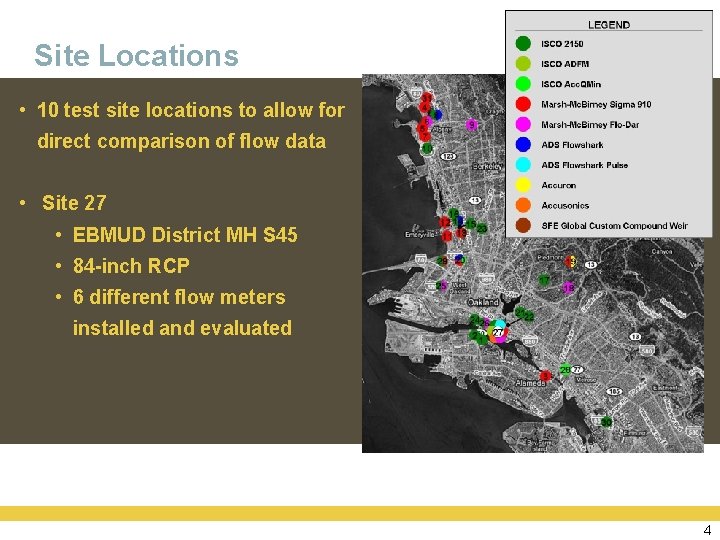Click the LEGEND heading
The image size is (720, 540).
[609, 25]
